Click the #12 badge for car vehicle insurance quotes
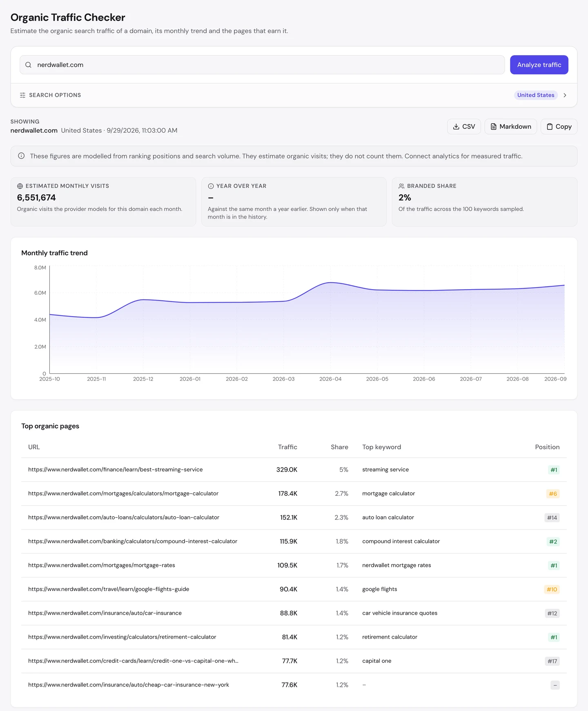The height and width of the screenshot is (711, 588). tap(552, 613)
